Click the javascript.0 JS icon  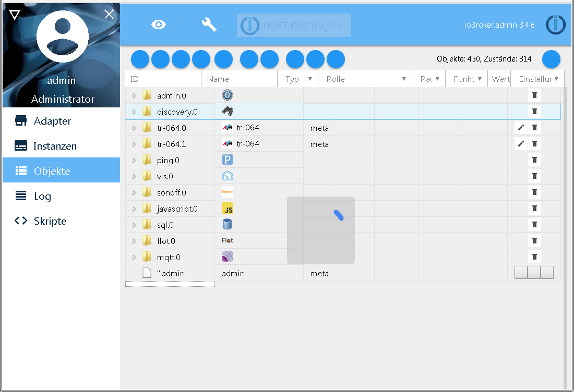[228, 209]
